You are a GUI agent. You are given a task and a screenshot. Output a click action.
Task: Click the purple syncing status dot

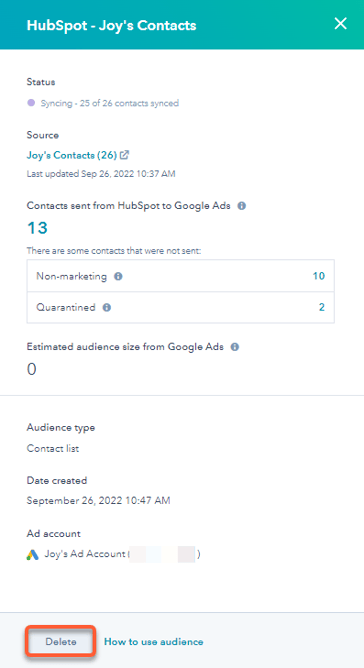point(31,103)
